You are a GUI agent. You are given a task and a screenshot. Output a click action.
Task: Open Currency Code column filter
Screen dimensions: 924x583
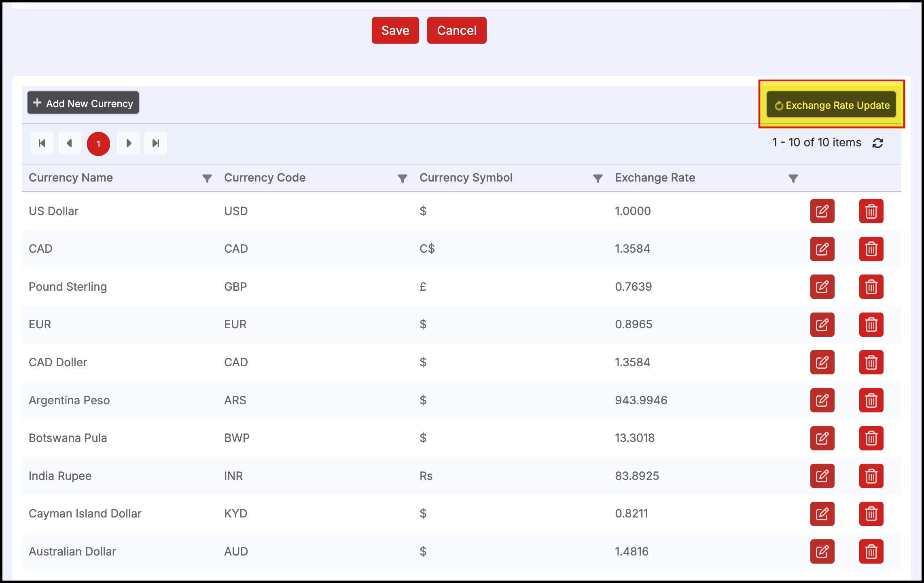click(402, 178)
